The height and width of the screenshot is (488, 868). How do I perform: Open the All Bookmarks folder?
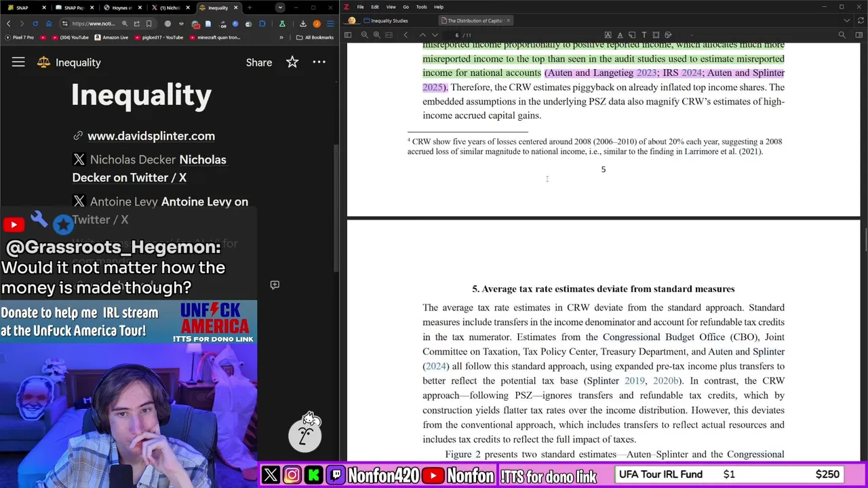click(x=315, y=37)
